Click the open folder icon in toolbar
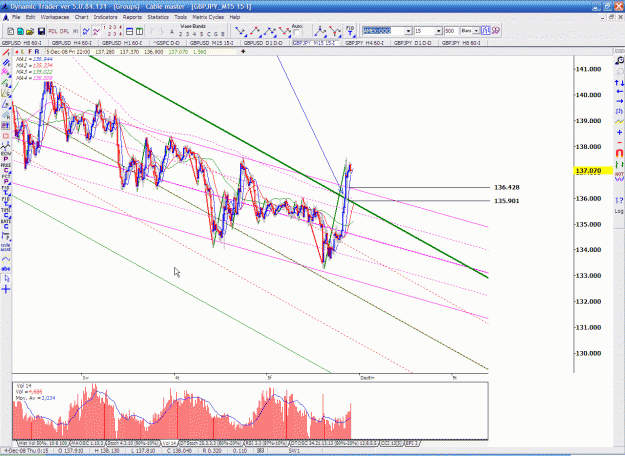625x456 pixels. [x=30, y=31]
